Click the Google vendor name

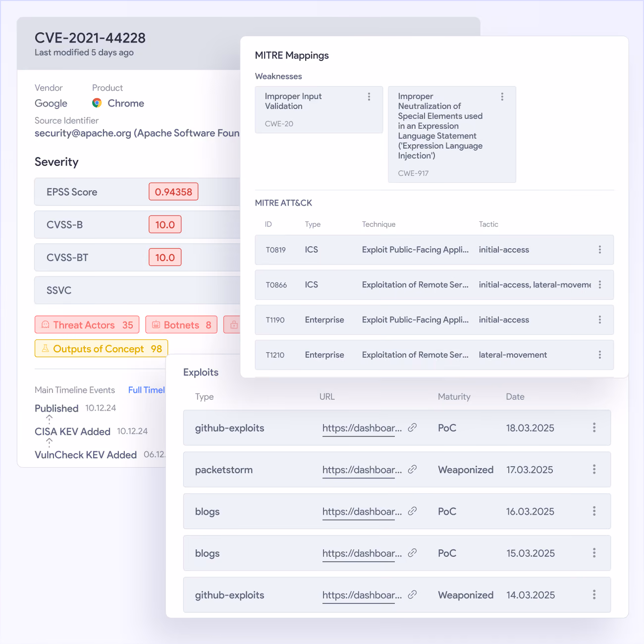tap(51, 104)
